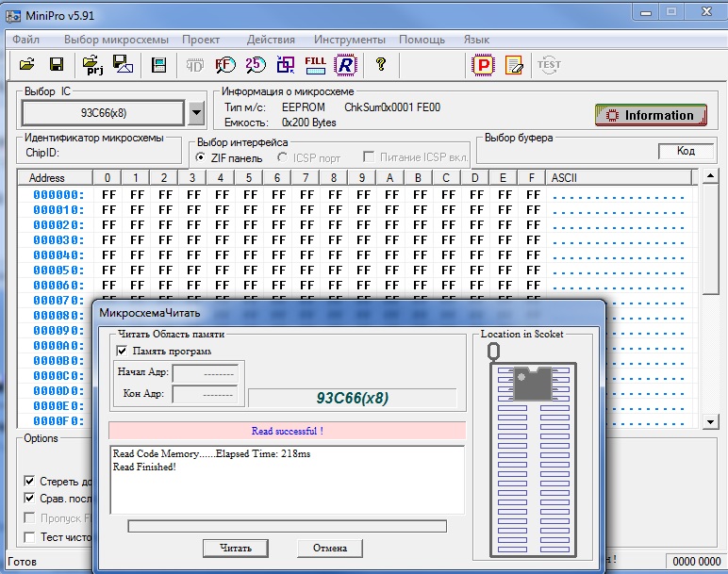Save file using the floppy disk icon

click(57, 65)
